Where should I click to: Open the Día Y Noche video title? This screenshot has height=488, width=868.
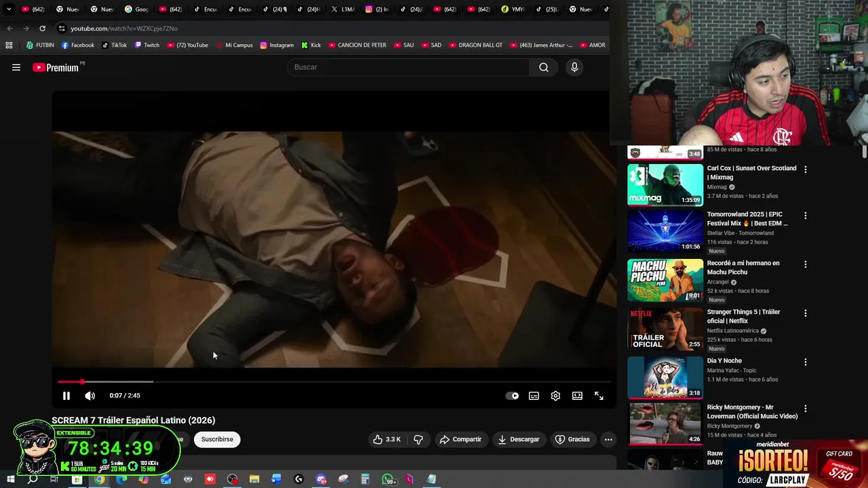(724, 361)
